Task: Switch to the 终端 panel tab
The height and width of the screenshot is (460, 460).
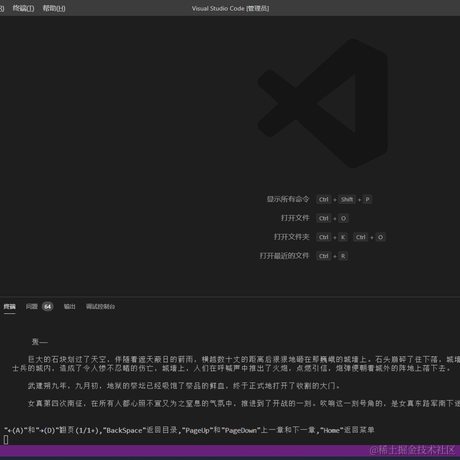Action: click(10, 306)
